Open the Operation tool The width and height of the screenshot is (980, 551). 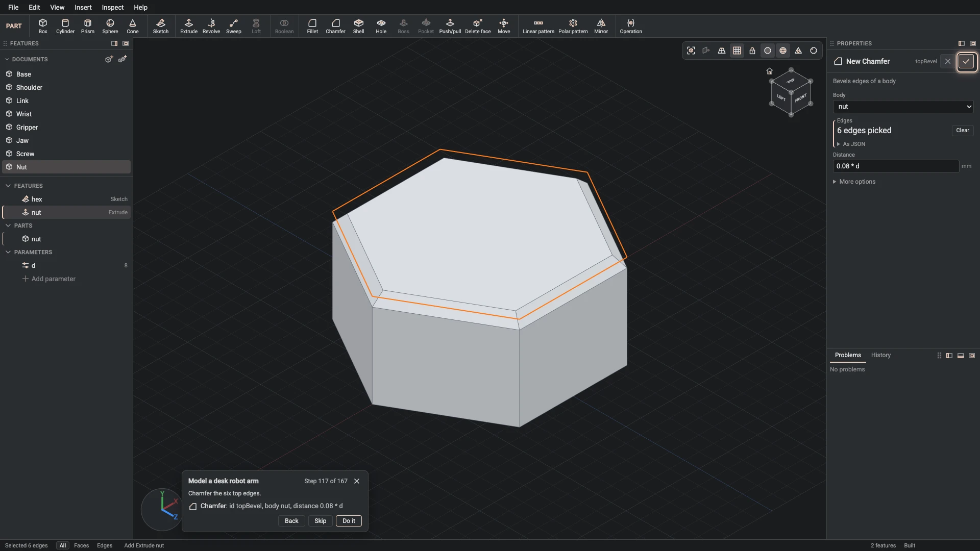pyautogui.click(x=631, y=26)
